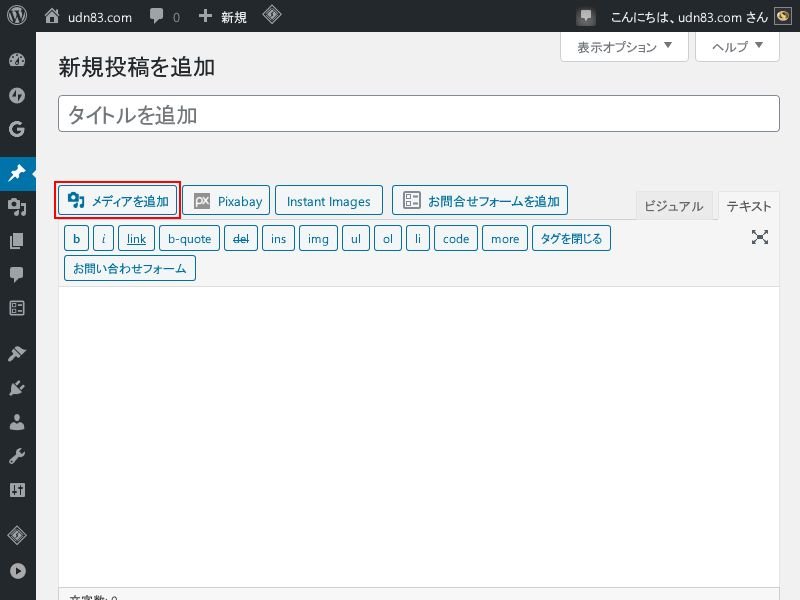Viewport: 800px width, 600px height.
Task: Open the Pixabay image button
Action: tap(226, 201)
